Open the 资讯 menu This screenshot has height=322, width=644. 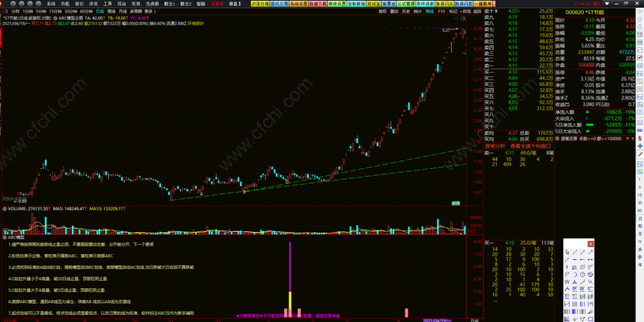click(x=94, y=4)
